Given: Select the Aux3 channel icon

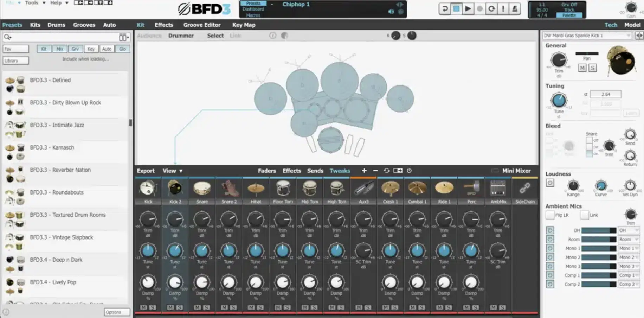Looking at the screenshot, I should [x=363, y=188].
